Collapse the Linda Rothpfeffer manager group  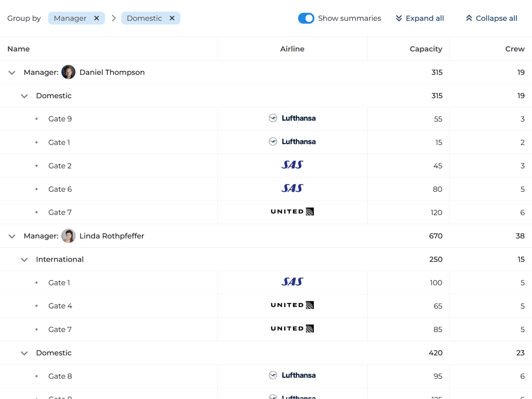click(x=12, y=236)
